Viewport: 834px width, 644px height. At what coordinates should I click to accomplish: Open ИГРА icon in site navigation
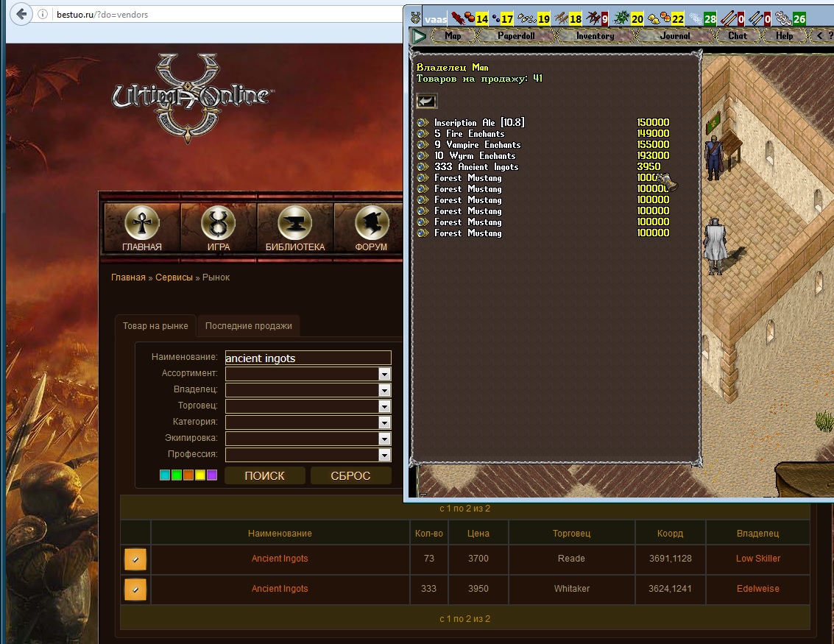coord(218,222)
